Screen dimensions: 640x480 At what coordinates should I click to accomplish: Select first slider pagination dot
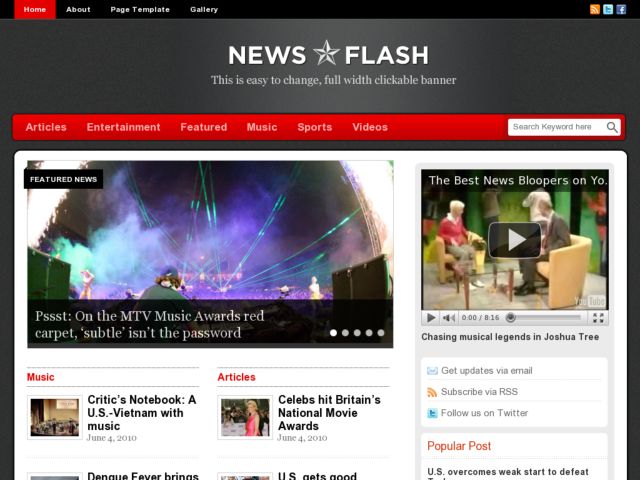tap(333, 333)
